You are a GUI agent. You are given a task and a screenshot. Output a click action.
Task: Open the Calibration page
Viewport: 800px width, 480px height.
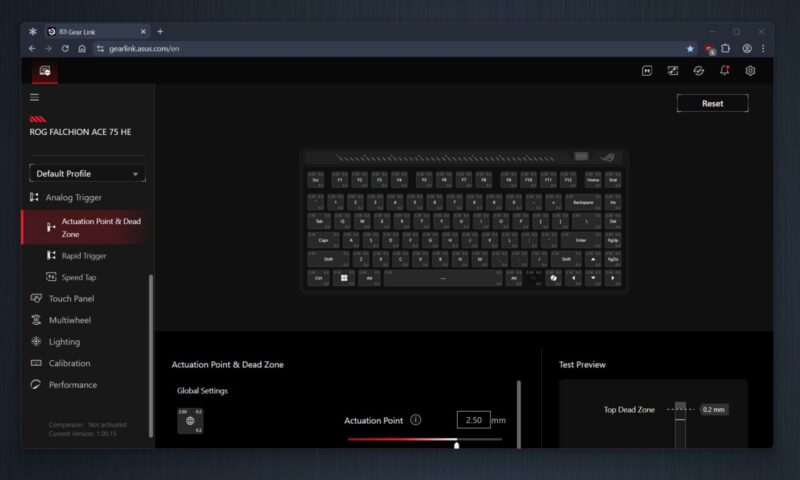coord(69,363)
